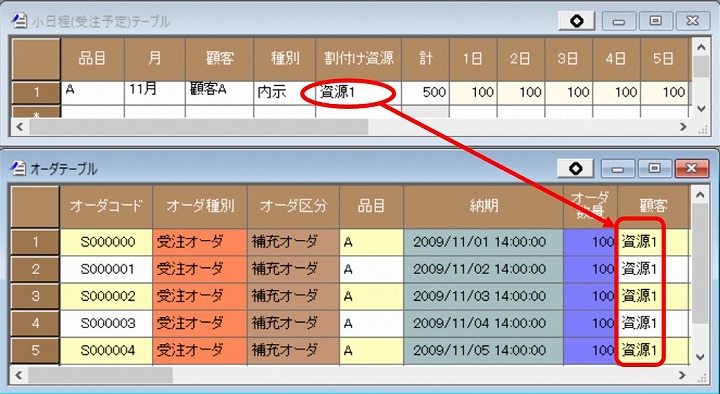Maximize the オーダテーブル window
This screenshot has width=720, height=394.
(x=654, y=169)
